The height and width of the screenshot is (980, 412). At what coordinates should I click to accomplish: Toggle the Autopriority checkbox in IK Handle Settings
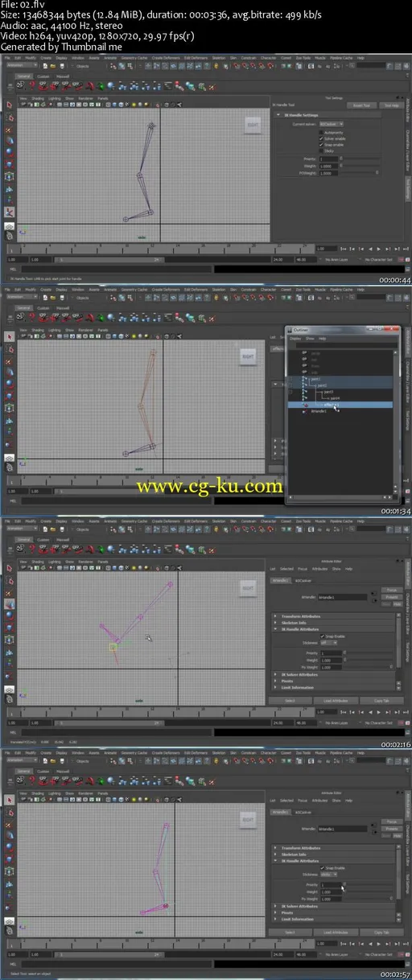[321, 132]
